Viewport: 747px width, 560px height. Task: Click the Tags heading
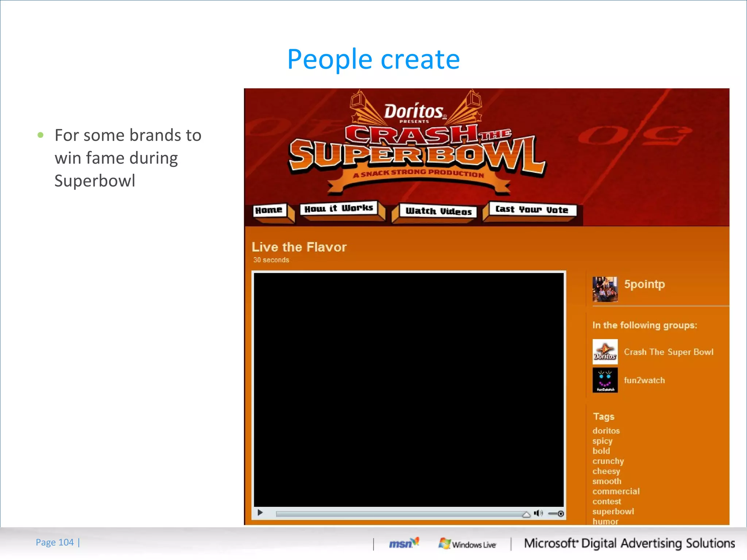coord(604,416)
